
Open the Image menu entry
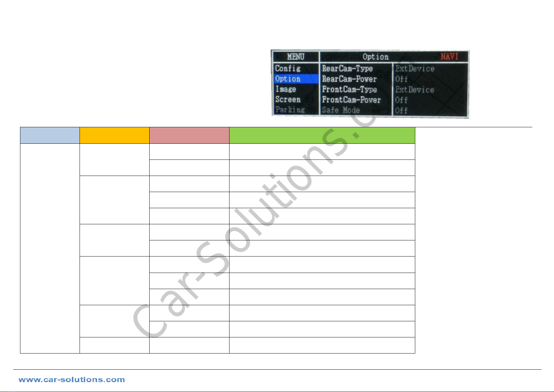tap(286, 89)
